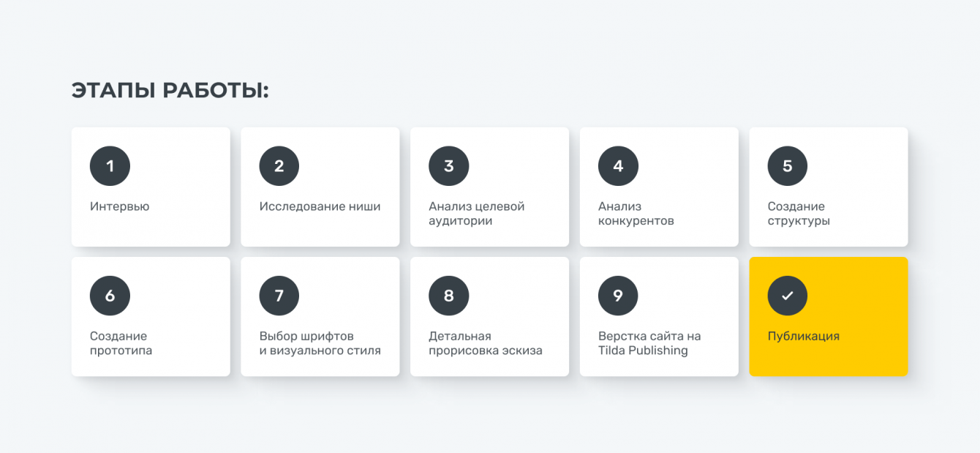
Task: Select the number 7 circle badge
Action: pyautogui.click(x=279, y=296)
